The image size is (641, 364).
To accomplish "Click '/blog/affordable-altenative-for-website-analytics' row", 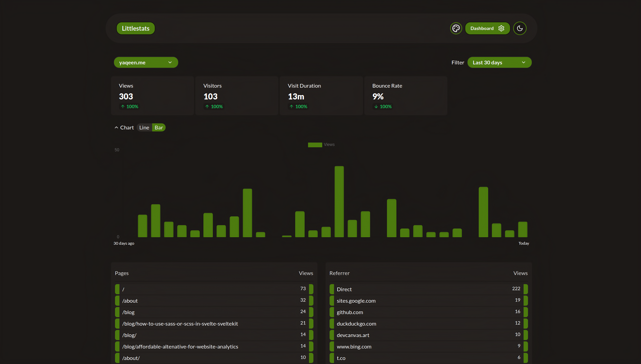I will point(214,347).
